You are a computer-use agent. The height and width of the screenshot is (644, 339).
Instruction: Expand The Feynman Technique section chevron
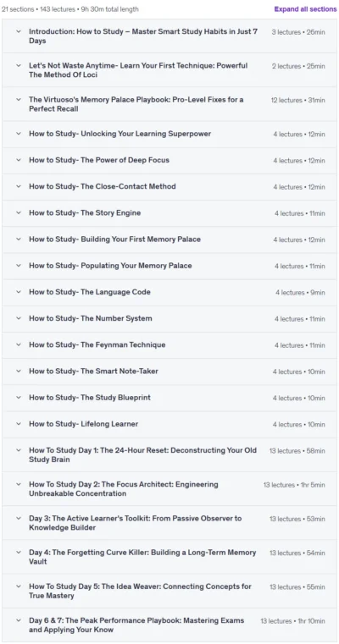[19, 344]
